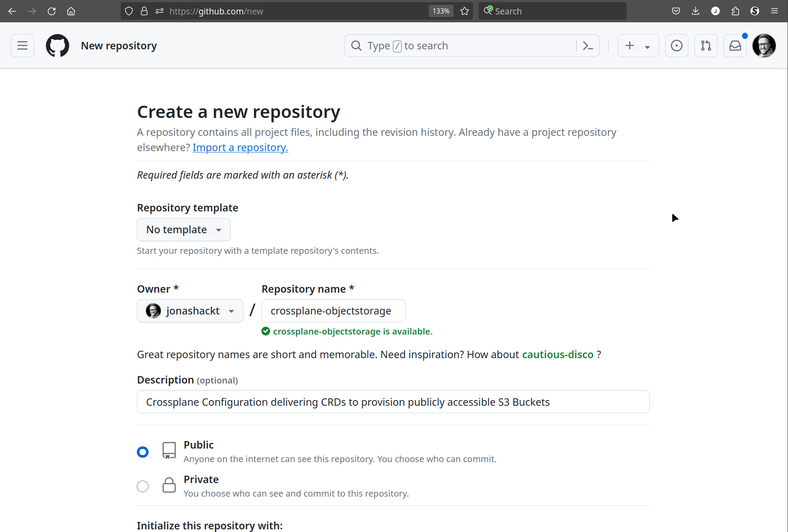Click the browser Search field
788x532 pixels.
pyautogui.click(x=552, y=11)
